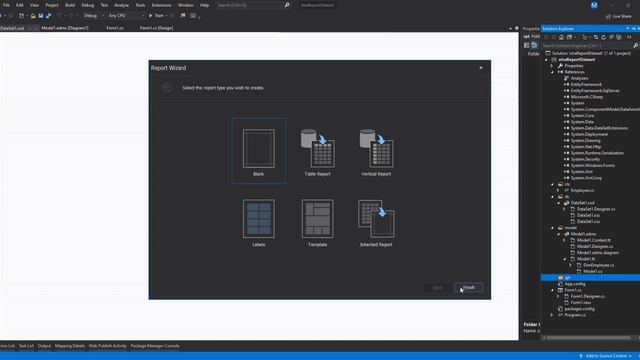
Task: Select Model1.Context.tt file
Action: pyautogui.click(x=594, y=240)
